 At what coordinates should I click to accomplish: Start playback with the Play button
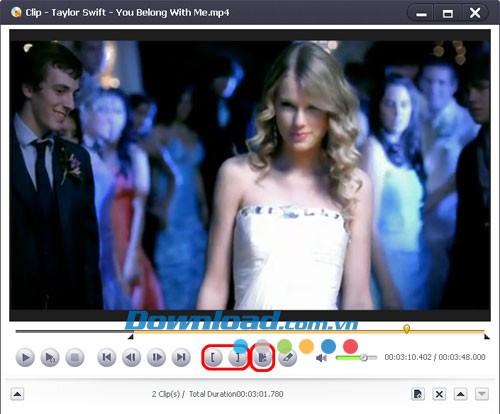pyautogui.click(x=25, y=357)
